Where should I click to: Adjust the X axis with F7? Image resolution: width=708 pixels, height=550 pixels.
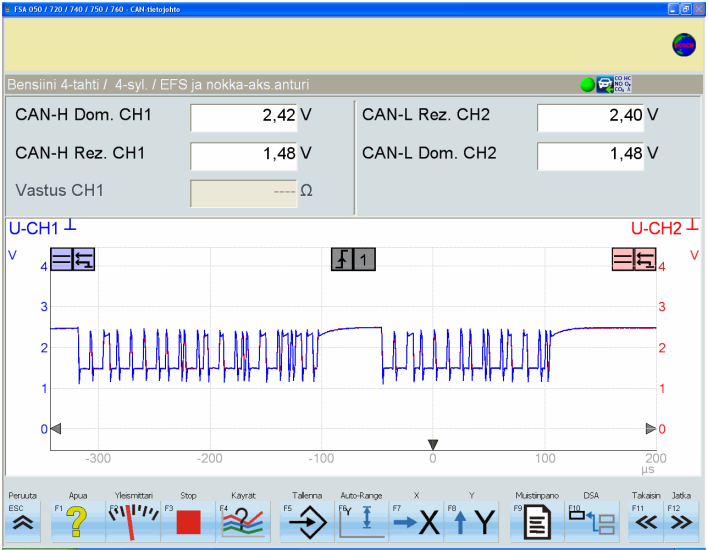[416, 522]
